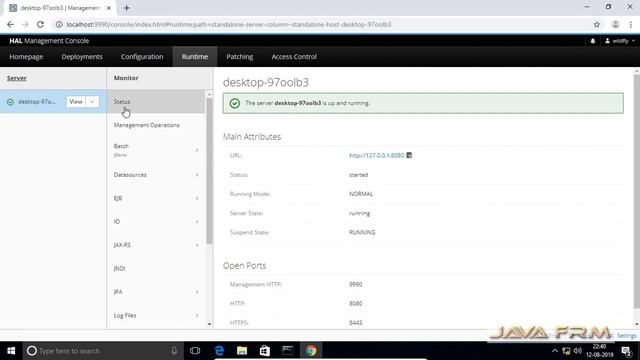Open File Explorer from taskbar

click(242, 351)
